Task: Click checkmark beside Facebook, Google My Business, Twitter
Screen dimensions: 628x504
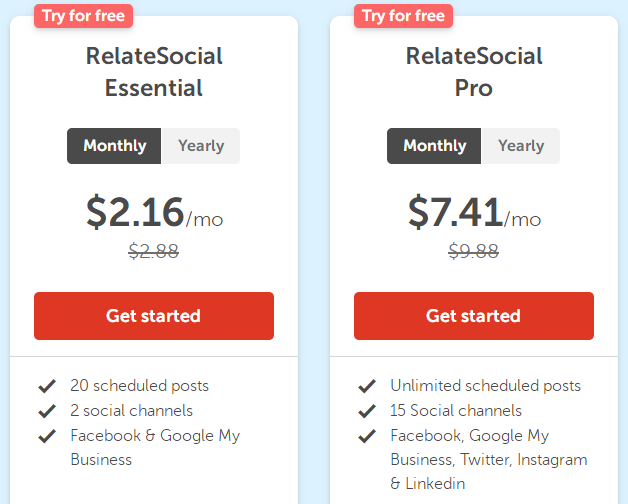Action: [366, 436]
